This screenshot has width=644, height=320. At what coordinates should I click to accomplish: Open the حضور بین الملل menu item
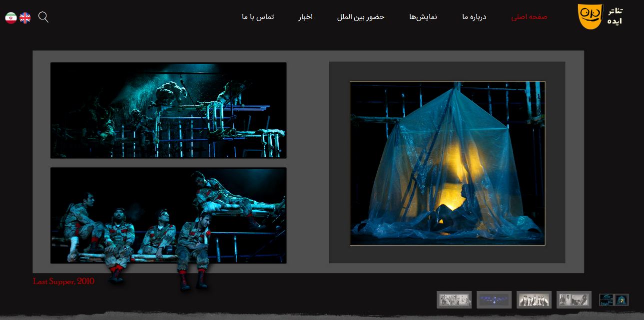361,17
